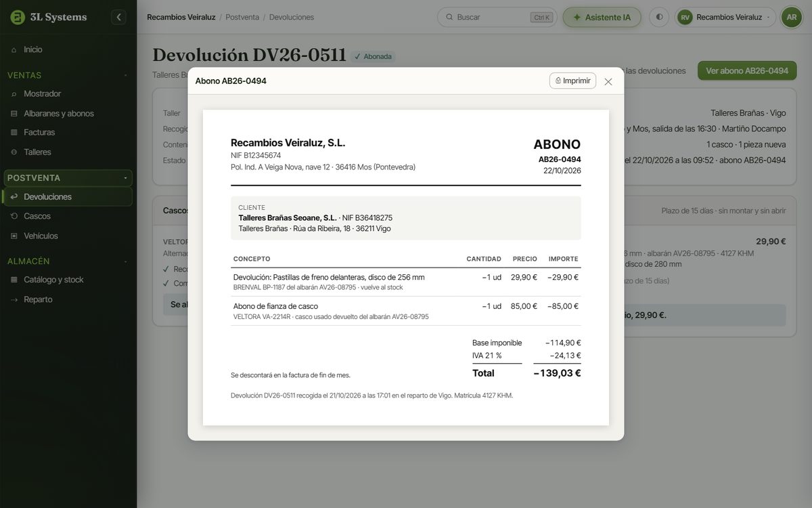
Task: Open Reparto in the sidebar
Action: [x=68, y=299]
